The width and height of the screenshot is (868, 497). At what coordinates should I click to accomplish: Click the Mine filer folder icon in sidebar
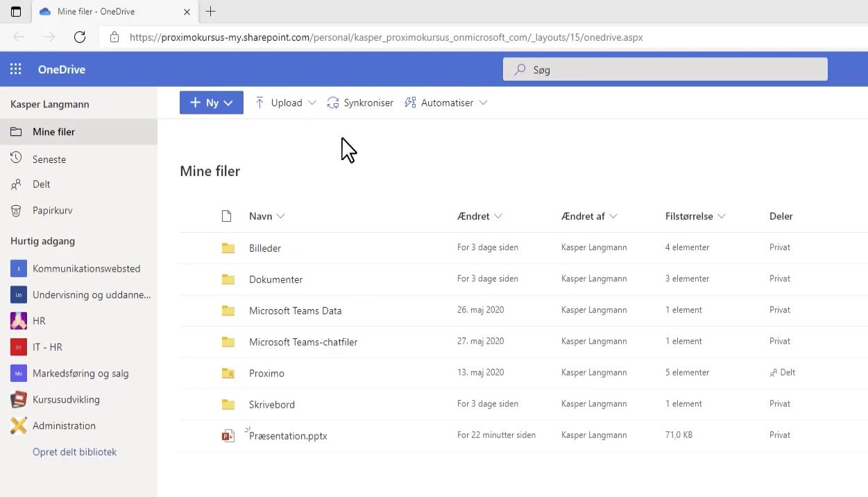click(x=16, y=132)
